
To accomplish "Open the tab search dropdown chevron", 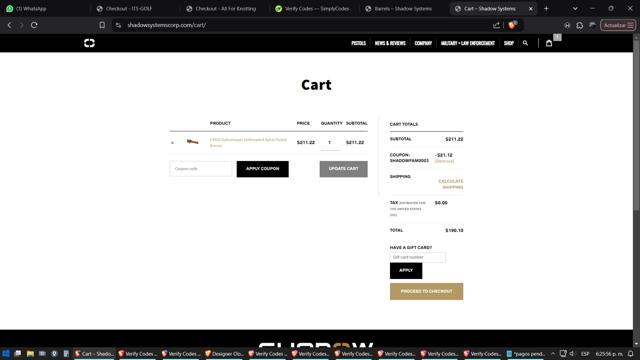I will (575, 9).
